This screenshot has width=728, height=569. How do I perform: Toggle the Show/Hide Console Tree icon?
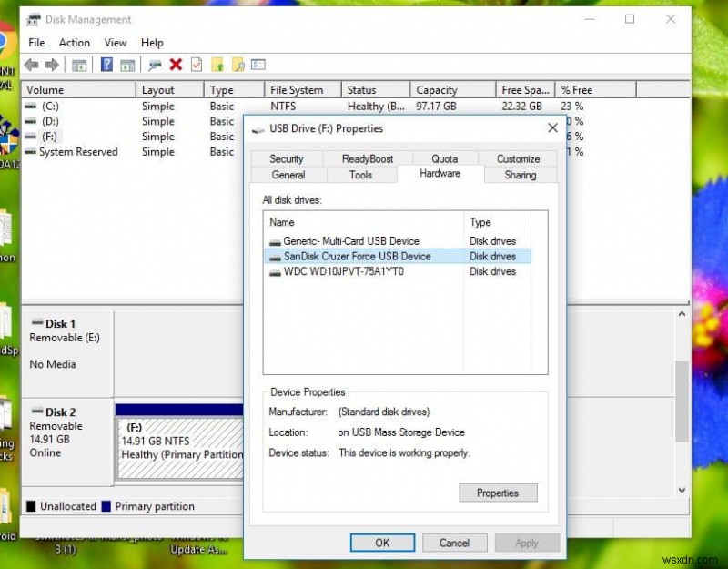pyautogui.click(x=79, y=65)
